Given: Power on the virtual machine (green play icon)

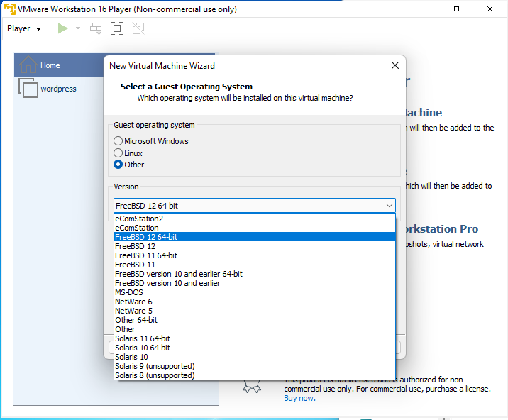Looking at the screenshot, I should (x=62, y=28).
